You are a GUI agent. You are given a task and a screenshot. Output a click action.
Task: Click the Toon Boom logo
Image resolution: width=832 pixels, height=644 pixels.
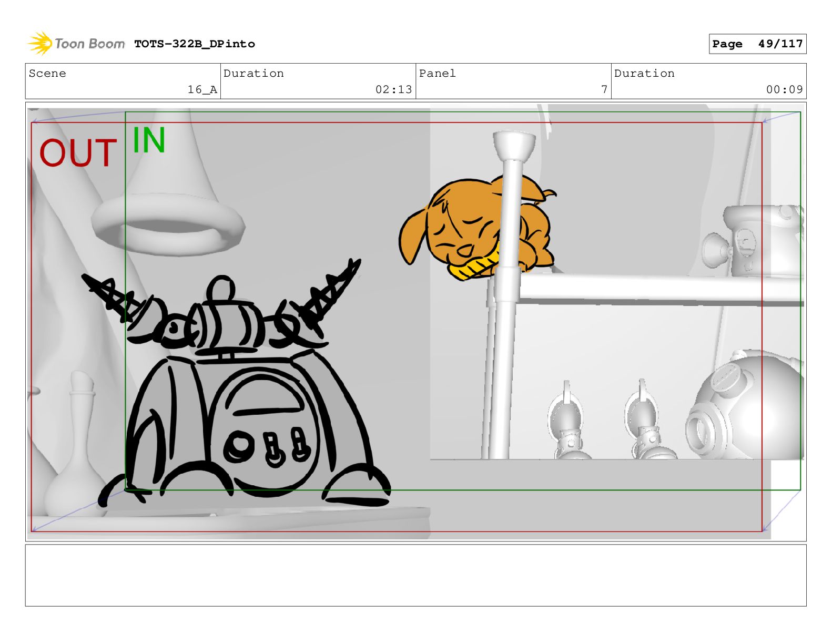coord(76,44)
